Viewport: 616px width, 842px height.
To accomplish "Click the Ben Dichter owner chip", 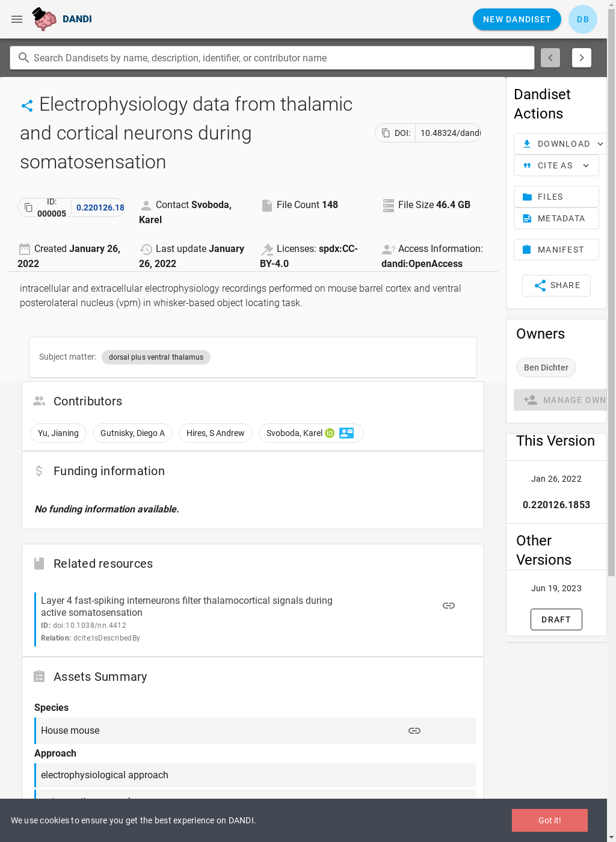I will pos(546,367).
